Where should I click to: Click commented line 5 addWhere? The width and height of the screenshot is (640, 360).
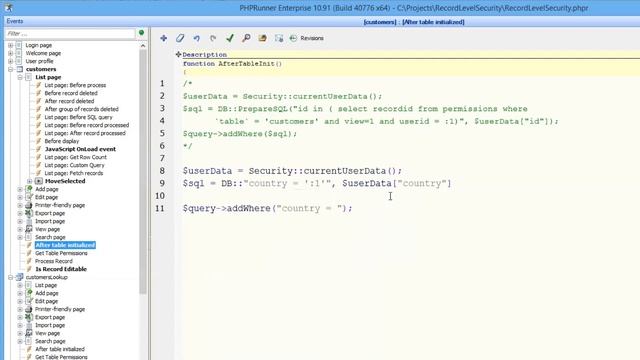click(x=240, y=134)
